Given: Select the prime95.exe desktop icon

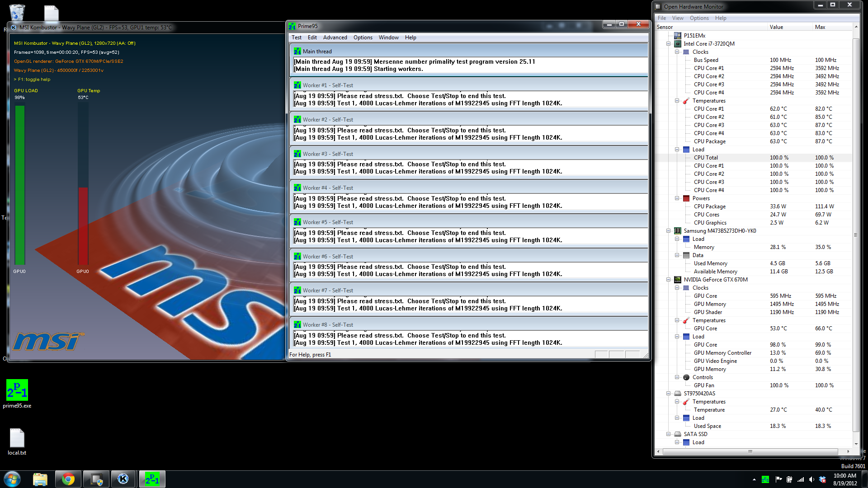Looking at the screenshot, I should tap(17, 394).
